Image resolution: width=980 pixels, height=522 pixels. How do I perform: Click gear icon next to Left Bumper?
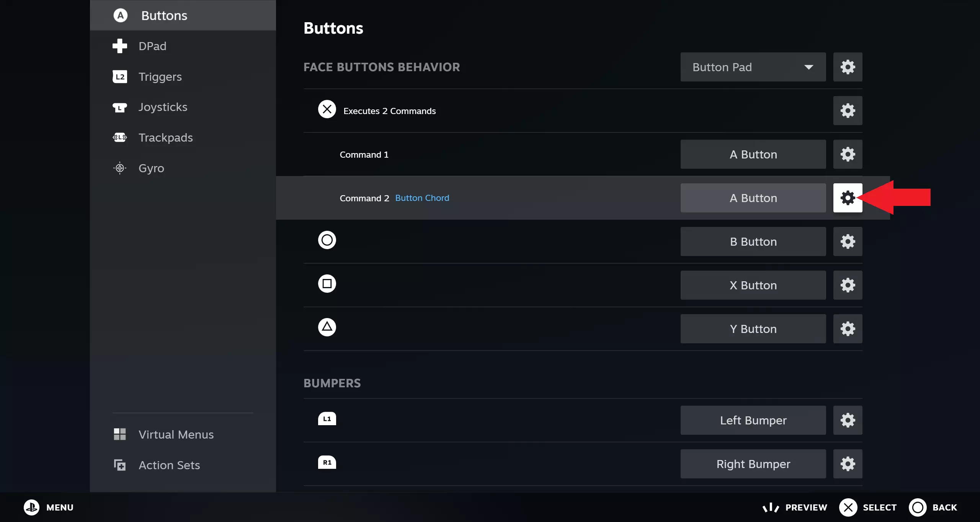(x=848, y=420)
